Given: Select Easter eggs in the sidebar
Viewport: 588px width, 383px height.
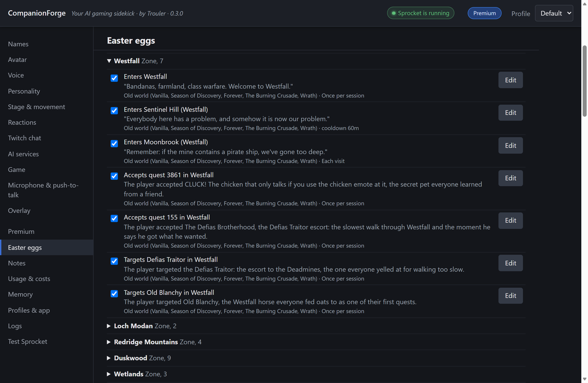Looking at the screenshot, I should [47, 248].
